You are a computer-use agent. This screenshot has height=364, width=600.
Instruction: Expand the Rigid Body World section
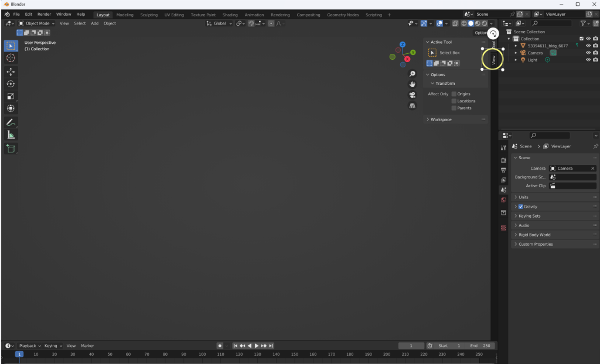(x=534, y=235)
